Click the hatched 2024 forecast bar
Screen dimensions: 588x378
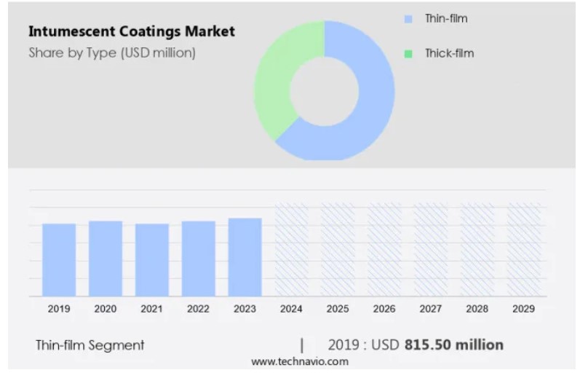coord(292,250)
